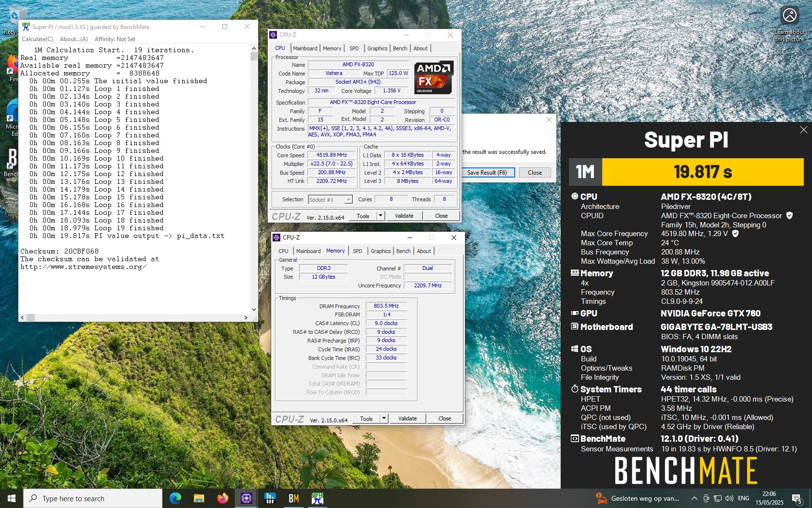The width and height of the screenshot is (812, 508).
Task: Click Save Result (F6) button
Action: [x=487, y=173]
